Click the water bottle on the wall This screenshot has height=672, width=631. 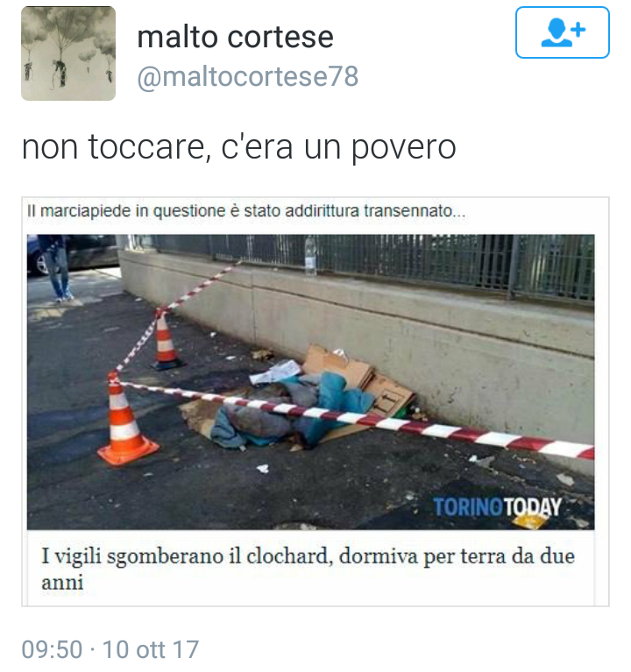[x=310, y=255]
